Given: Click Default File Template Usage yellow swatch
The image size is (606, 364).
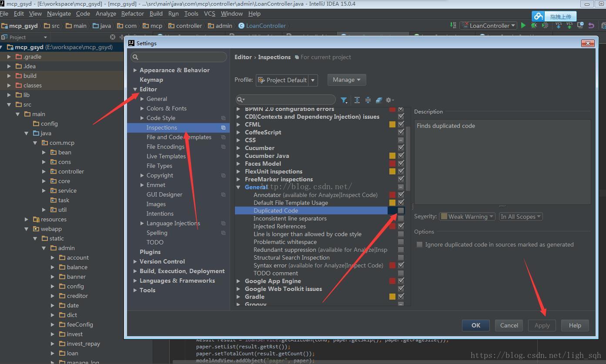Looking at the screenshot, I should [392, 203].
